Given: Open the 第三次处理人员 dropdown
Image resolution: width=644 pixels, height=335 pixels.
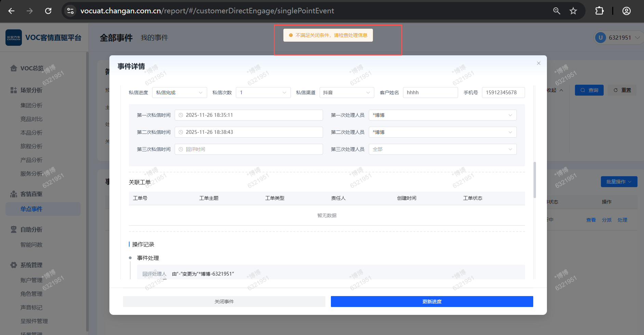Looking at the screenshot, I should click(x=442, y=149).
